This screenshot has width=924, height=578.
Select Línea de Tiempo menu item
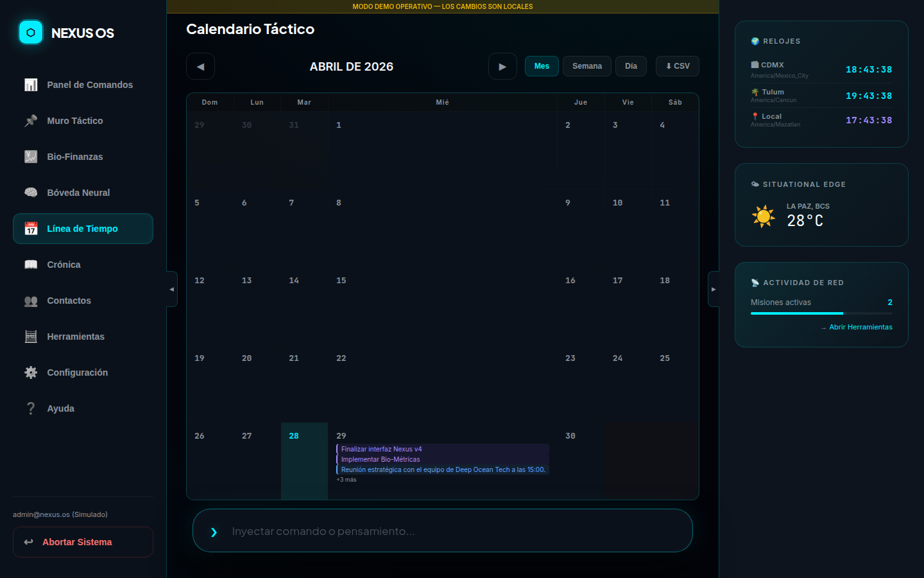point(83,229)
